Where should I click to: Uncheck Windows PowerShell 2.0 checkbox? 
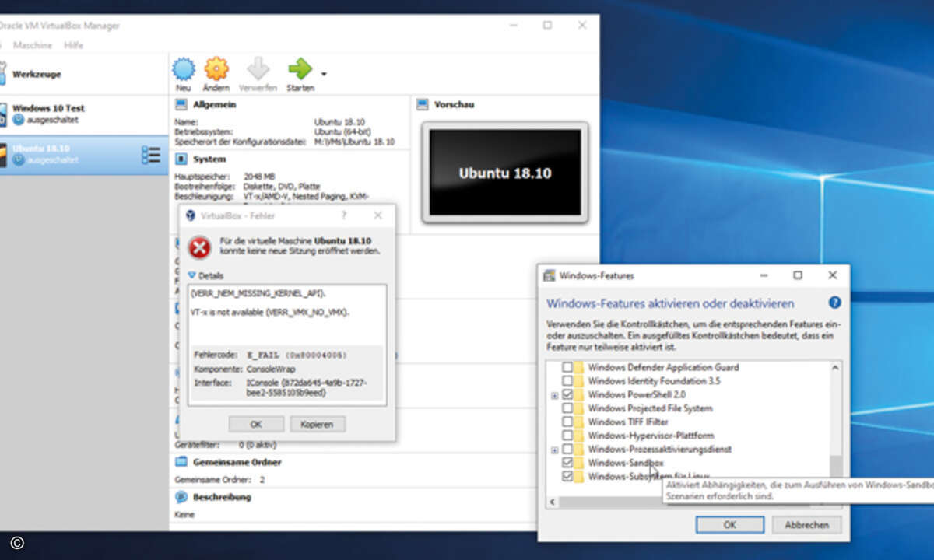(x=567, y=394)
